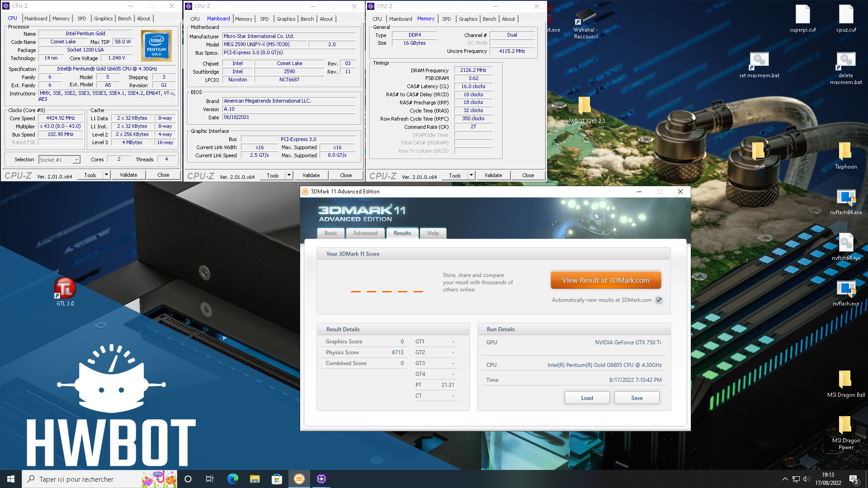Click the Multiplier value x 43.0 field
The image size is (868, 488).
[x=61, y=127]
